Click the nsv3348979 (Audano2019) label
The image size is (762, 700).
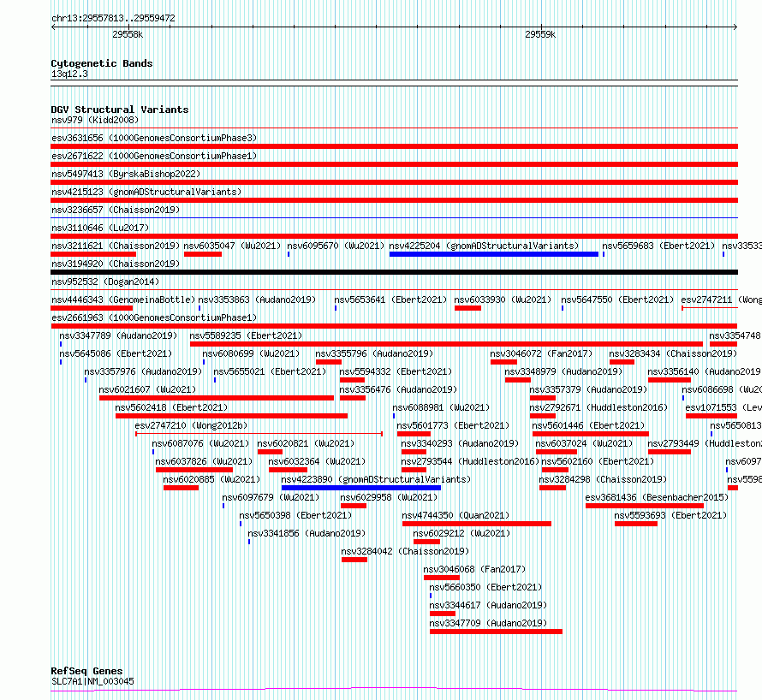(563, 371)
